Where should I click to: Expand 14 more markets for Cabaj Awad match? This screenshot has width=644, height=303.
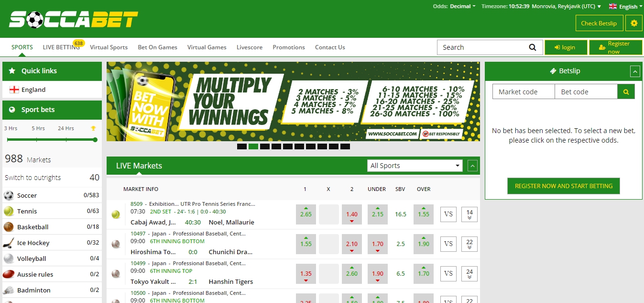[469, 214]
